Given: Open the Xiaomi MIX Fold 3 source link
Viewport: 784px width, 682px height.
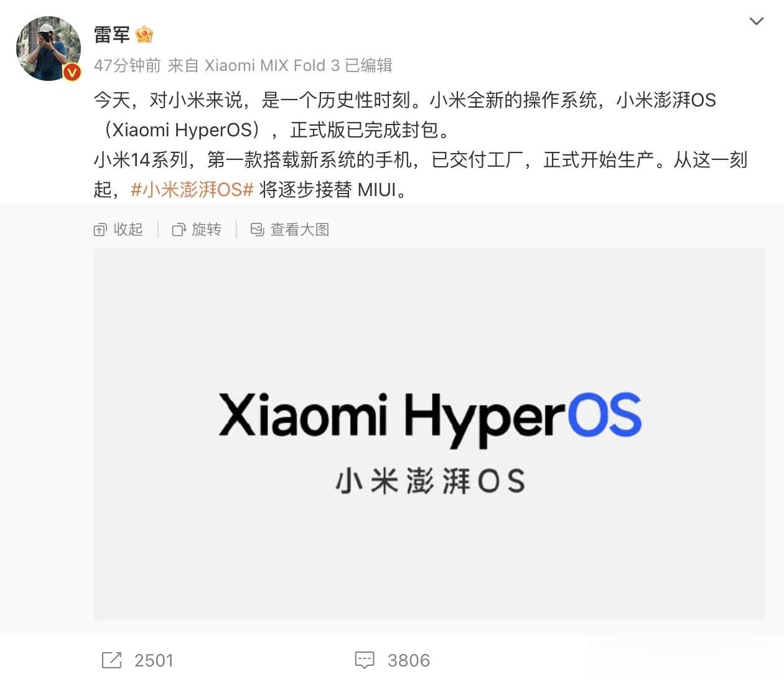Looking at the screenshot, I should [x=272, y=65].
